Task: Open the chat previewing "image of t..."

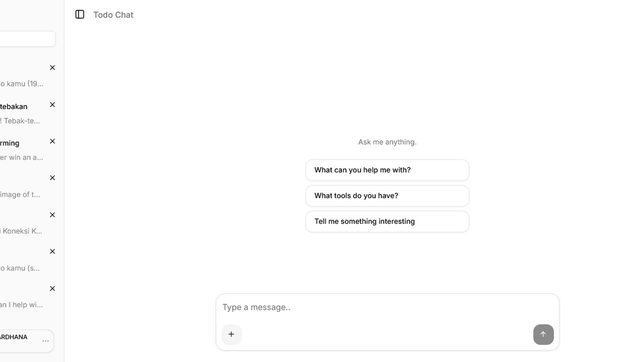Action: pyautogui.click(x=20, y=188)
